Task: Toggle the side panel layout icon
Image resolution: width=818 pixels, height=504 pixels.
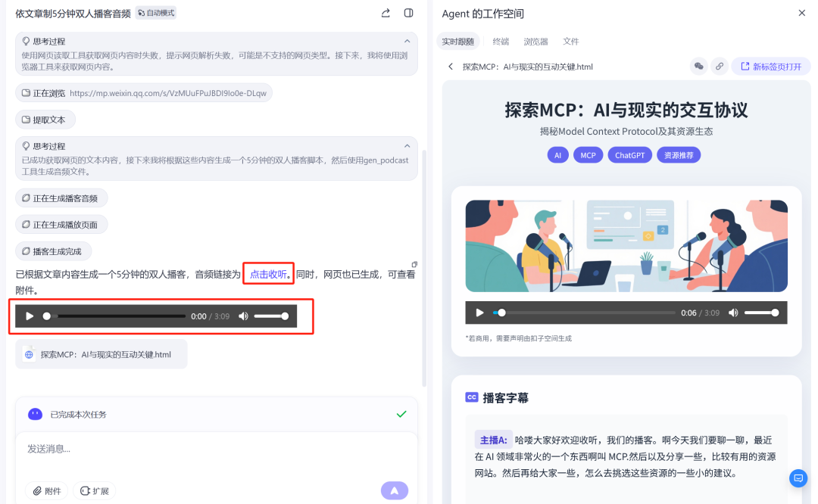Action: pyautogui.click(x=408, y=13)
